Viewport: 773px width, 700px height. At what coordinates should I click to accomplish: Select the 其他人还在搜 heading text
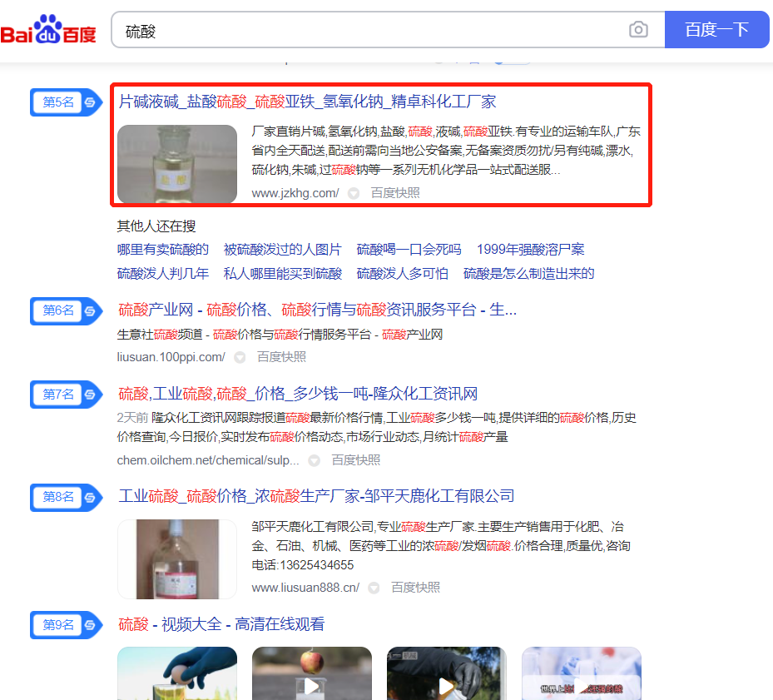[x=156, y=226]
